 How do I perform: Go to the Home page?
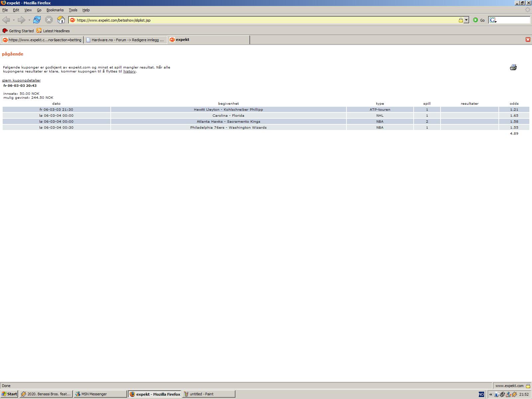click(61, 20)
